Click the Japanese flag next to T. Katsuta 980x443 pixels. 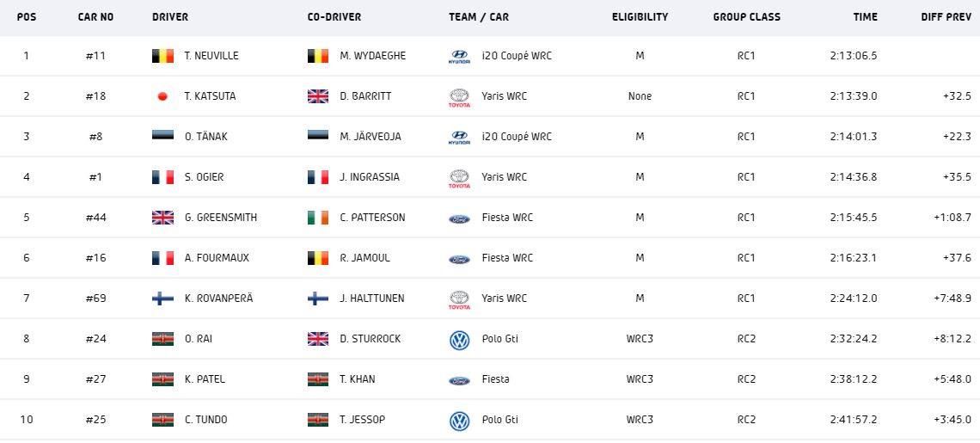(162, 97)
